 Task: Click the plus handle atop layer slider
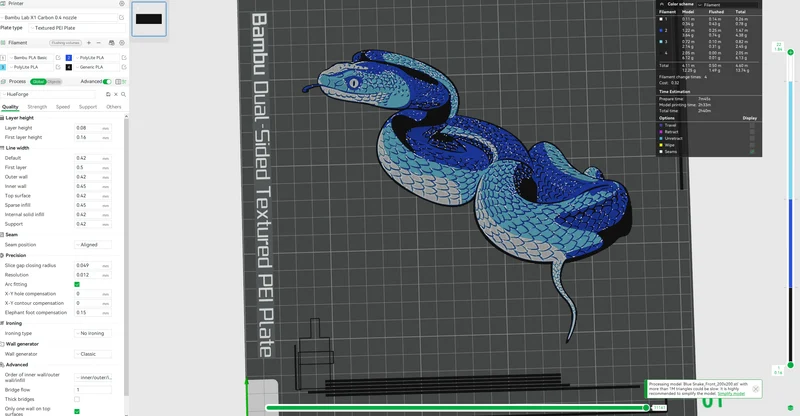point(790,52)
